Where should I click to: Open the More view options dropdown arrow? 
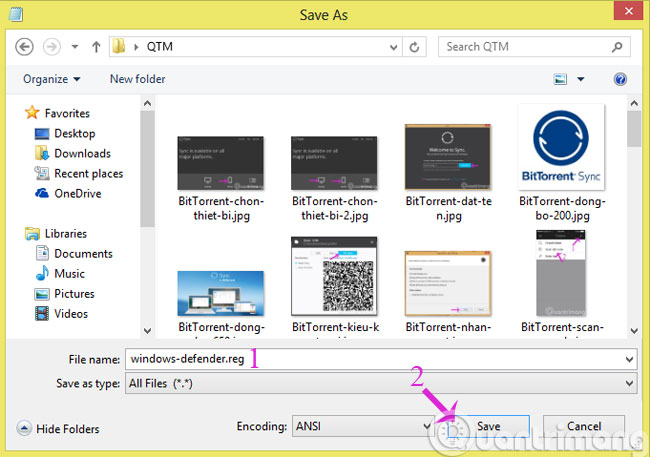pos(581,79)
